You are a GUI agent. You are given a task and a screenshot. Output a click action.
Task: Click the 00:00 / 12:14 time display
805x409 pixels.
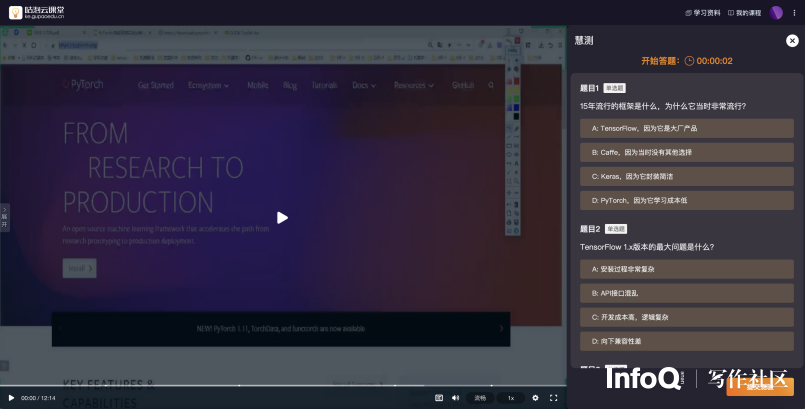click(38, 398)
